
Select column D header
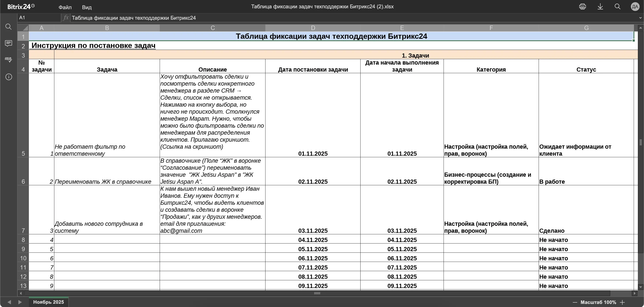313,28
